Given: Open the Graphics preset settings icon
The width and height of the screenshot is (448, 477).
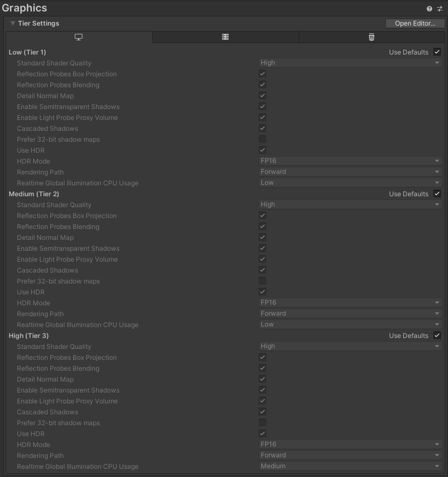Looking at the screenshot, I should [440, 9].
